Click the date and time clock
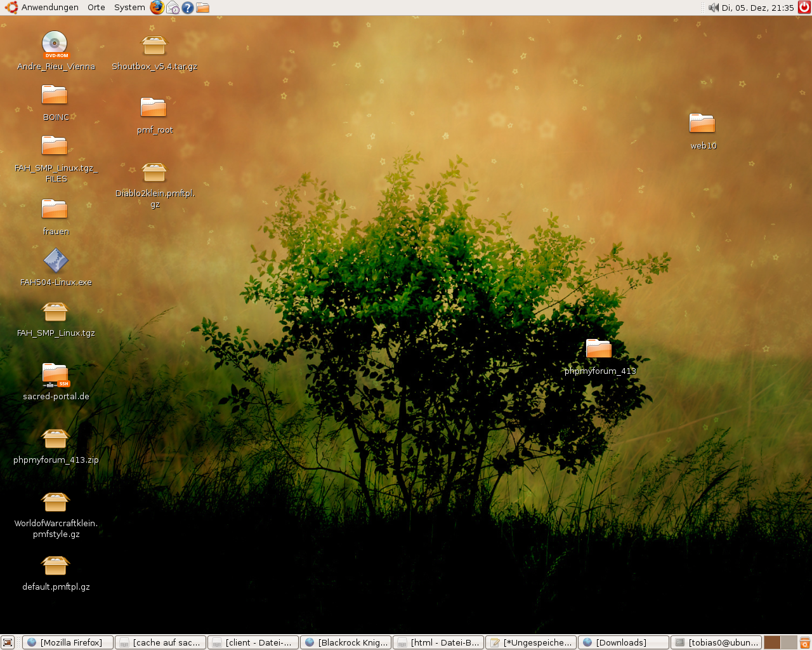This screenshot has height=650, width=812. [x=757, y=8]
